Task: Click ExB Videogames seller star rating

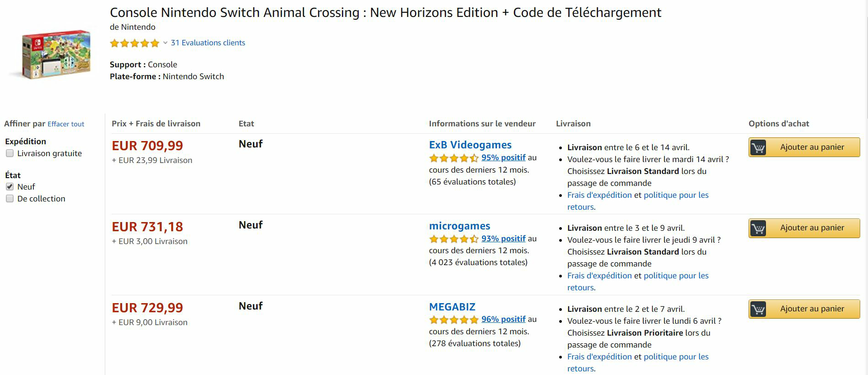Action: click(x=453, y=158)
